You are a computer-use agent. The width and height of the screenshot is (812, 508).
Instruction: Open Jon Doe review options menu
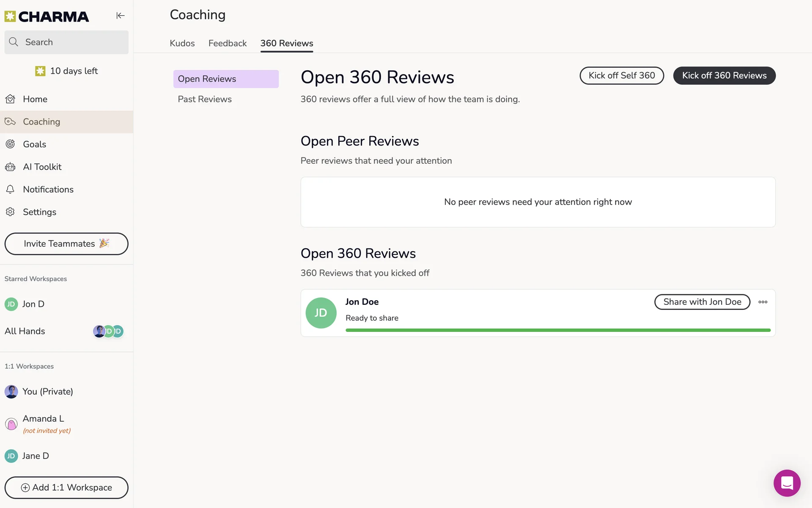pyautogui.click(x=763, y=302)
